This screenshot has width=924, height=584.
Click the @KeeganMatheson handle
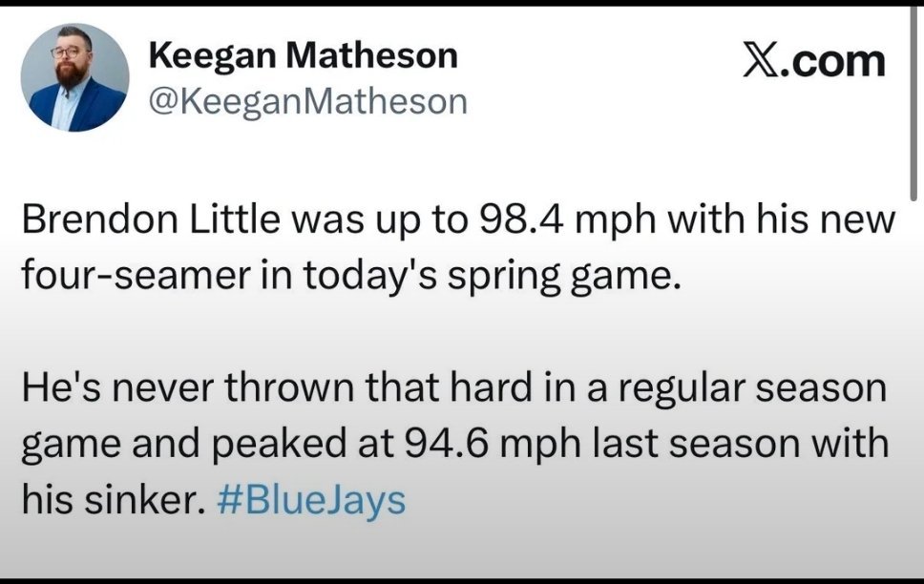coord(308,100)
